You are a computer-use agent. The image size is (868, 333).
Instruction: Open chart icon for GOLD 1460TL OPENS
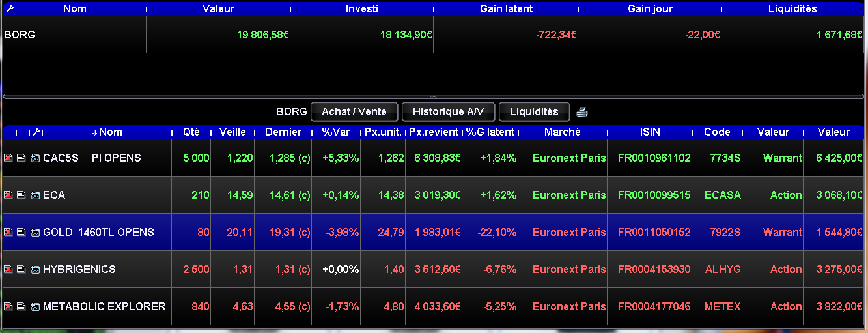pyautogui.click(x=35, y=232)
